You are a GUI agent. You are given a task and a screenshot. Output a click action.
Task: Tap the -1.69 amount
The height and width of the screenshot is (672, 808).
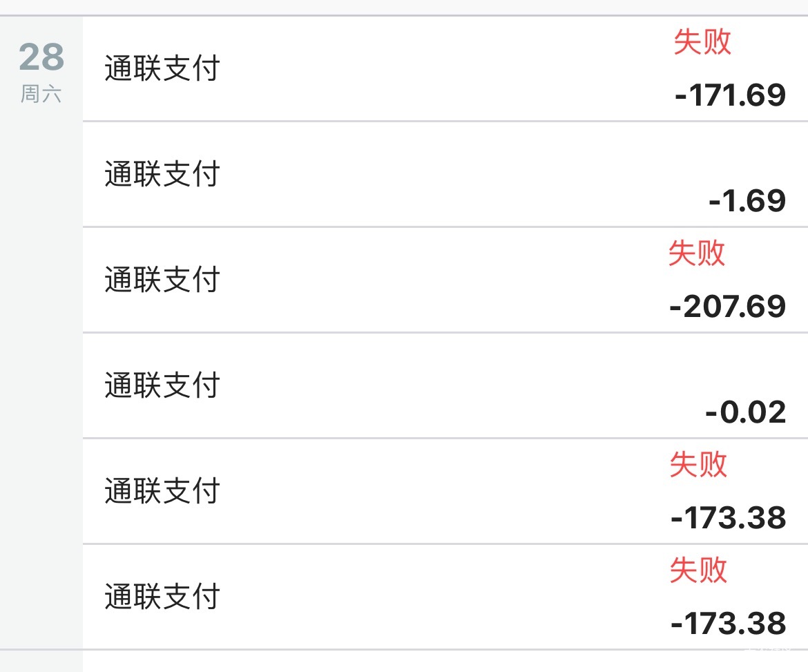[747, 200]
